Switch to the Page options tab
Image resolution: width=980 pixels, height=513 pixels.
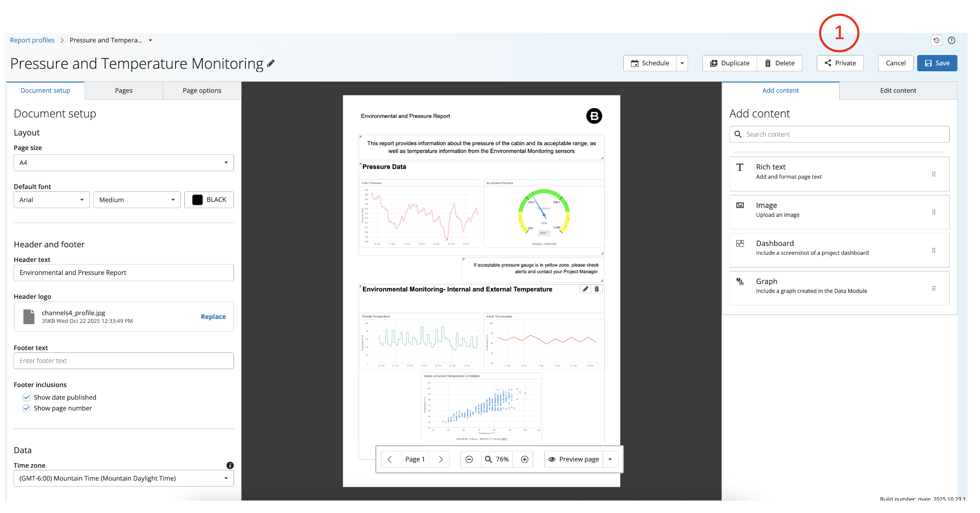point(202,91)
